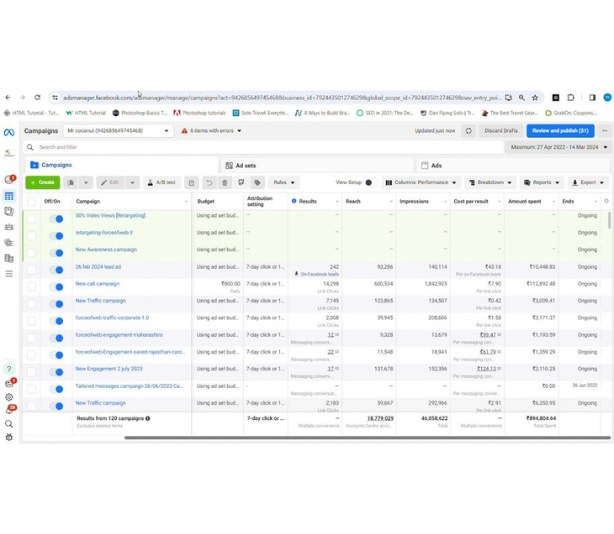Click the refresh icon beside Updated just now
This screenshot has height=534, width=614.
pyautogui.click(x=468, y=131)
